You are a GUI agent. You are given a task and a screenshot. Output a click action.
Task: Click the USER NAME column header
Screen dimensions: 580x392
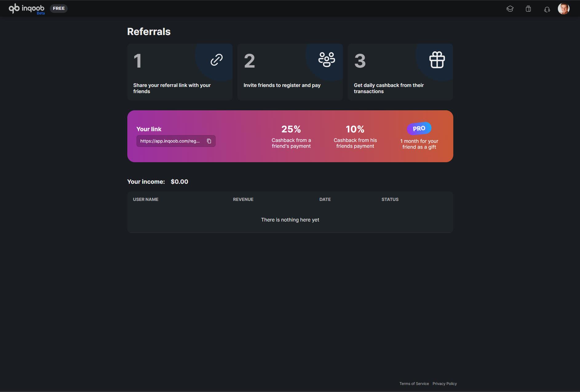point(145,199)
